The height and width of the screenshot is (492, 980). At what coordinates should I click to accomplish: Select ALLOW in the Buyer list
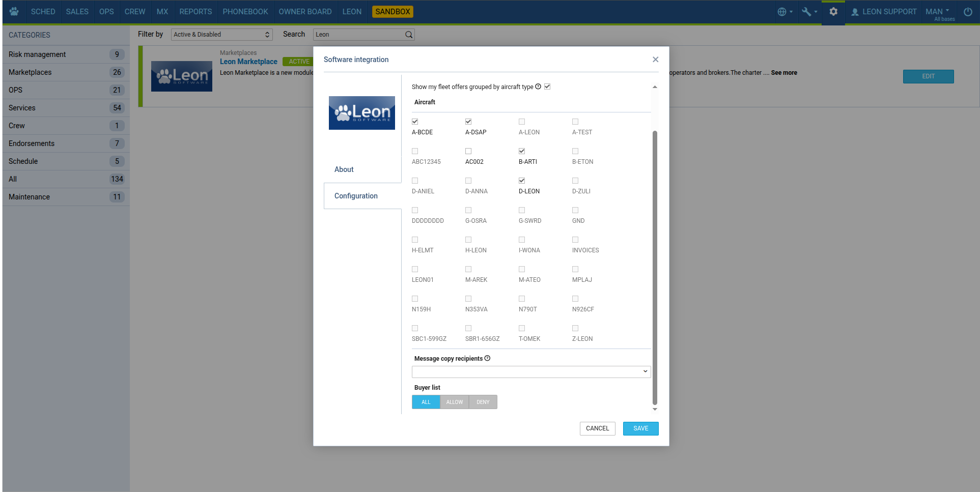click(454, 402)
